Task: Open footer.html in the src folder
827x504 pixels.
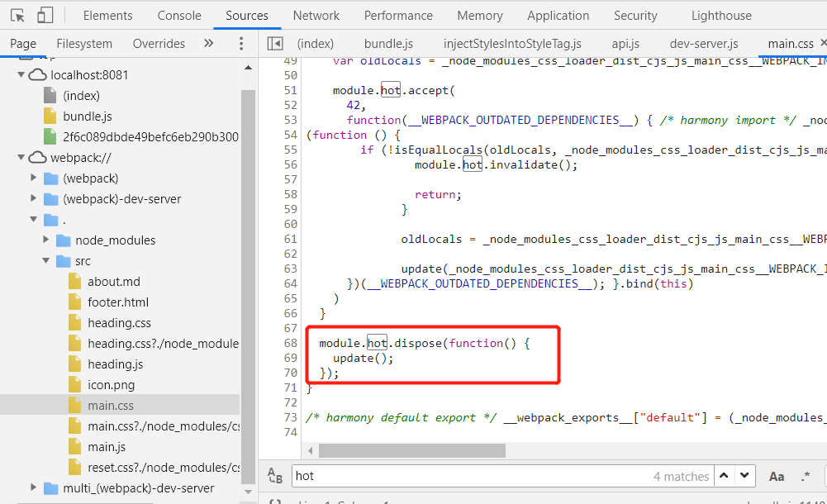Action: [x=118, y=302]
